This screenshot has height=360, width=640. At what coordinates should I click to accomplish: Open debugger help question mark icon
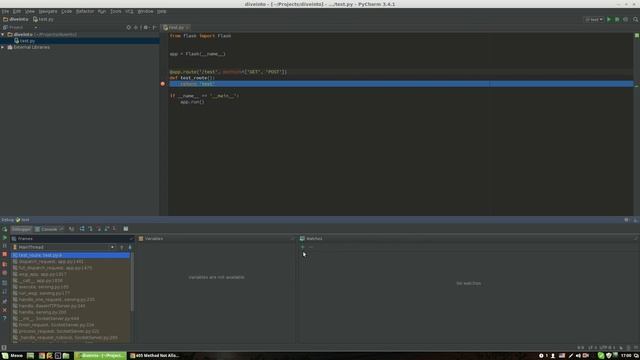(4, 318)
